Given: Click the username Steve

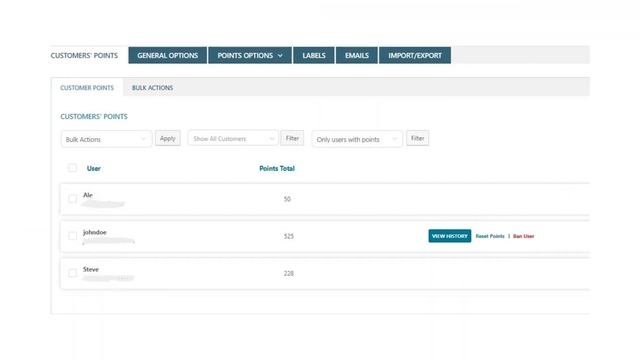Looking at the screenshot, I should [91, 269].
